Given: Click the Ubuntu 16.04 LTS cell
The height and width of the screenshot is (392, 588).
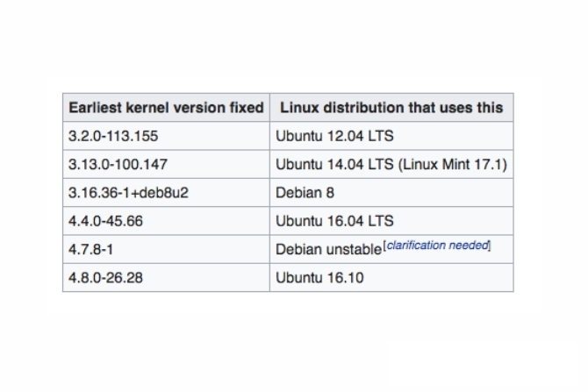Looking at the screenshot, I should point(391,221).
